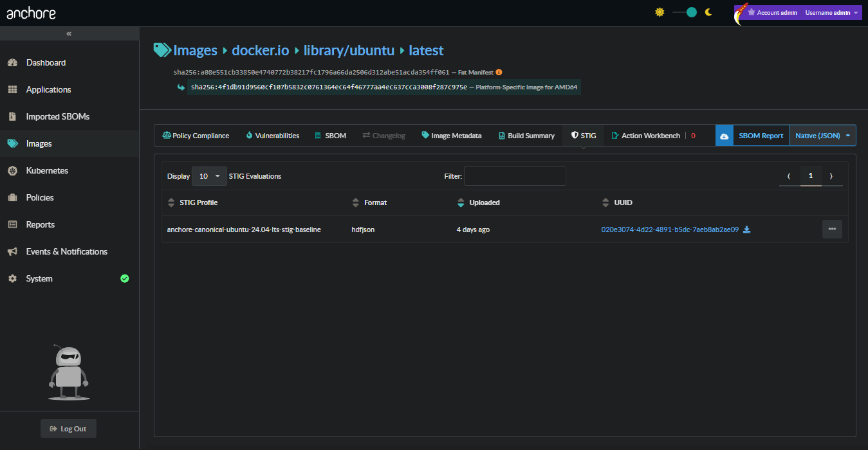Click the green System status check icon
The width and height of the screenshot is (868, 450).
click(125, 278)
